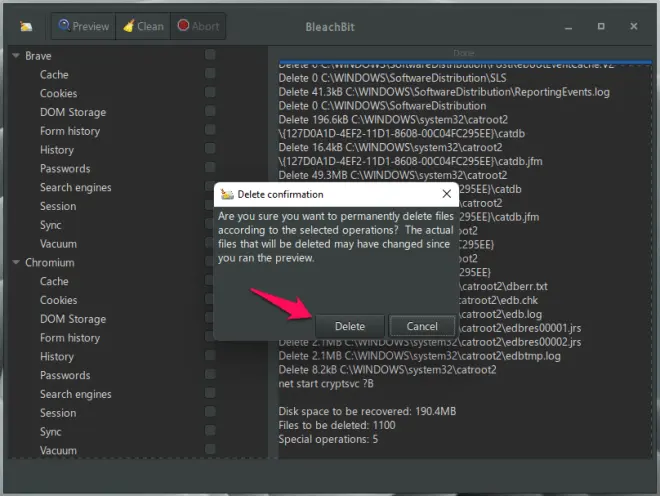Select Cookies under Brave
660x496 pixels.
coord(59,93)
